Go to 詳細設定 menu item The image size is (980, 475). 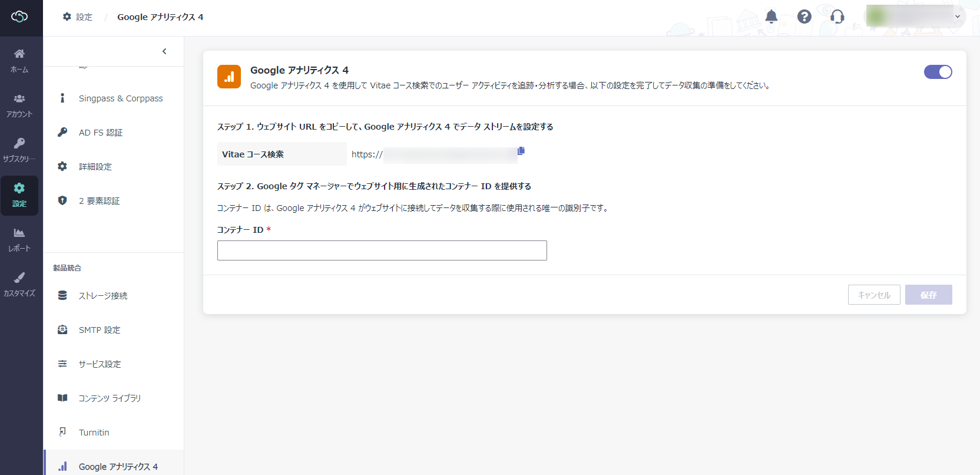[114, 167]
